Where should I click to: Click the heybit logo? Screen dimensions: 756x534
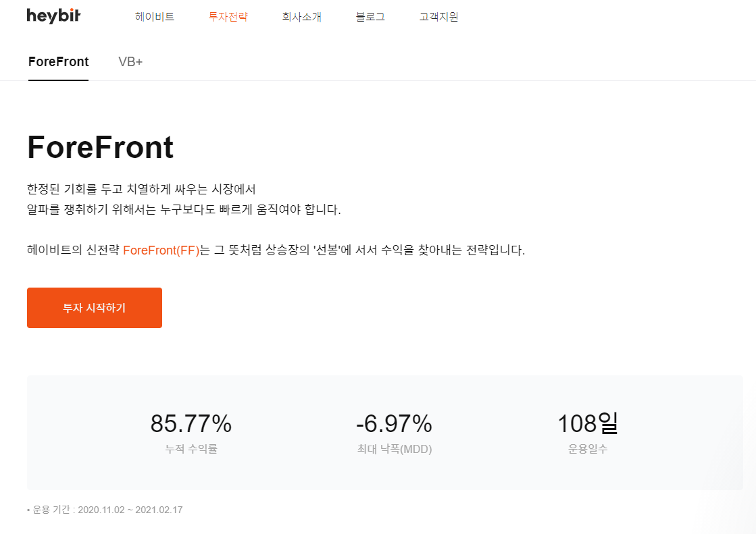pos(54,16)
